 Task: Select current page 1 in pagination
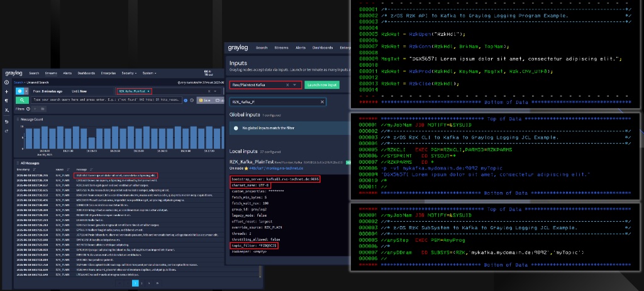pos(136,283)
